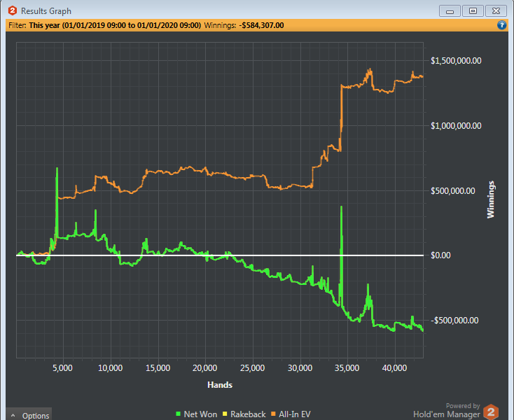The width and height of the screenshot is (514, 420).
Task: Click the vertical Winnings y-axis title
Action: pos(491,199)
